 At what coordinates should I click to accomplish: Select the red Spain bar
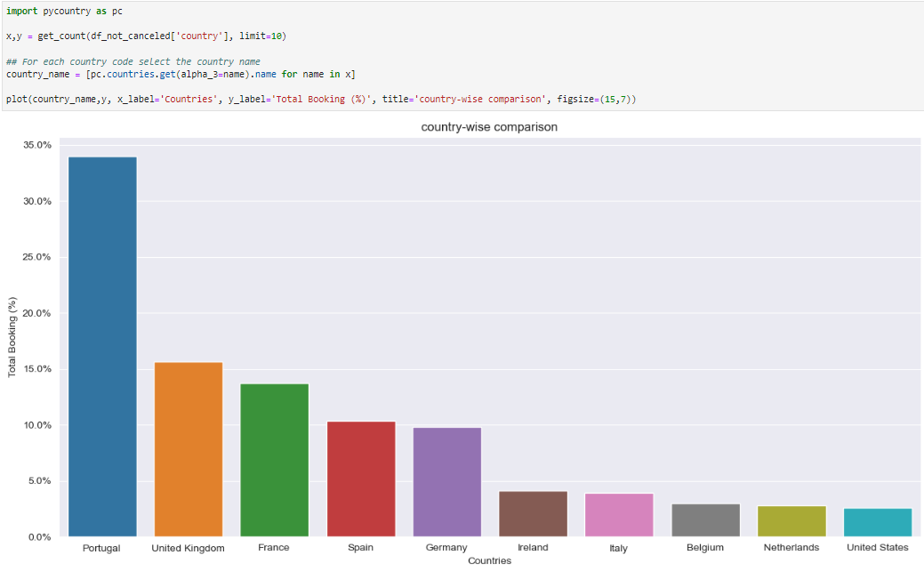point(361,479)
